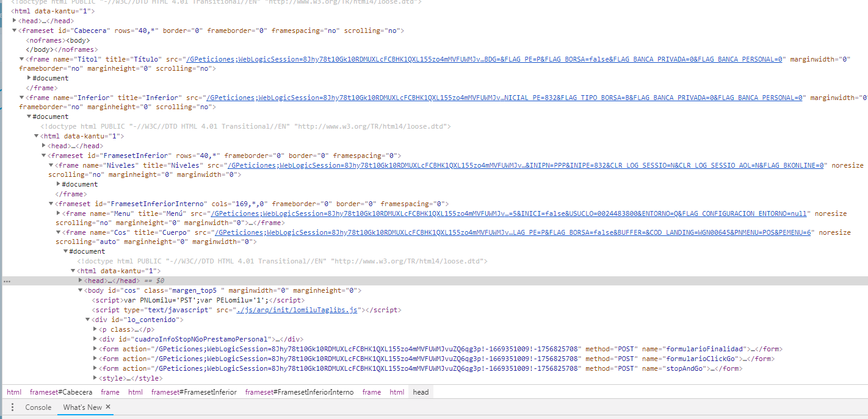The image size is (868, 419).
Task: Collapse the body id cos element
Action: (x=80, y=290)
